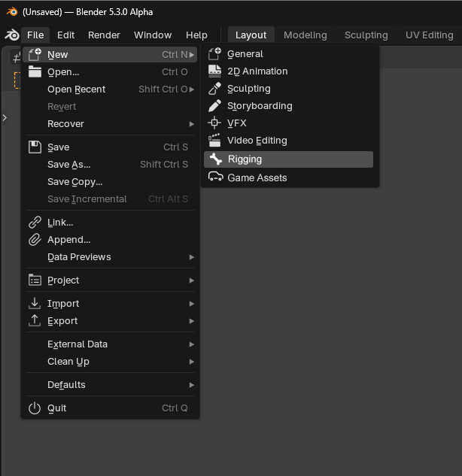Switch to the Layout workspace tab
The width and height of the screenshot is (462, 476).
[251, 35]
